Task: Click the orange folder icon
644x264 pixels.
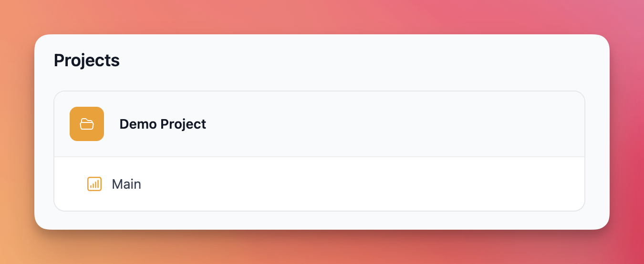Action: [x=87, y=124]
